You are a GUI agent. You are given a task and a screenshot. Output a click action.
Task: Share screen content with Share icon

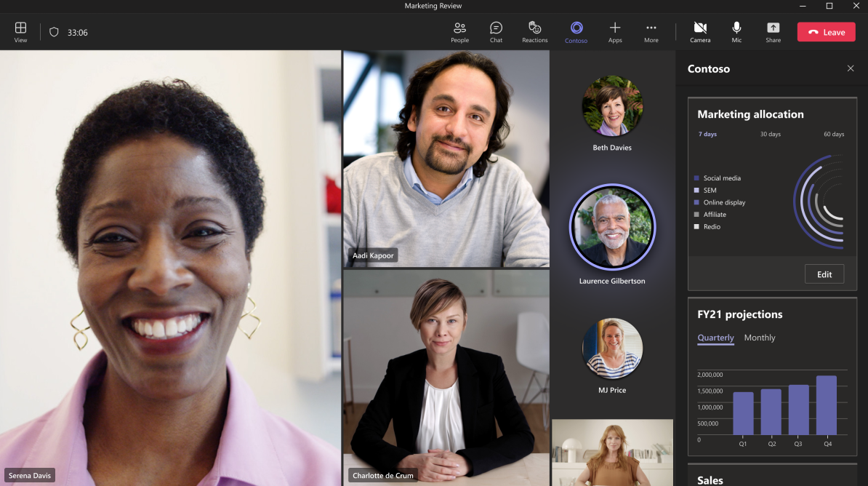(773, 31)
